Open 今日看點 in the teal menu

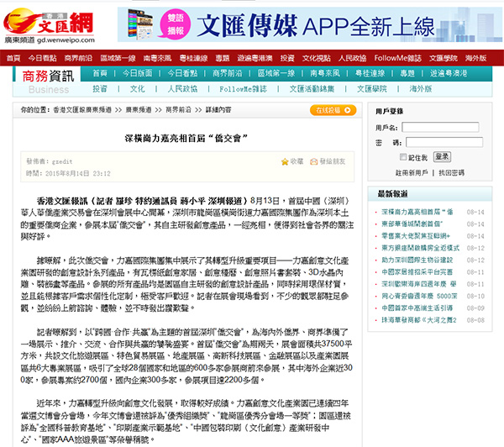(182, 73)
